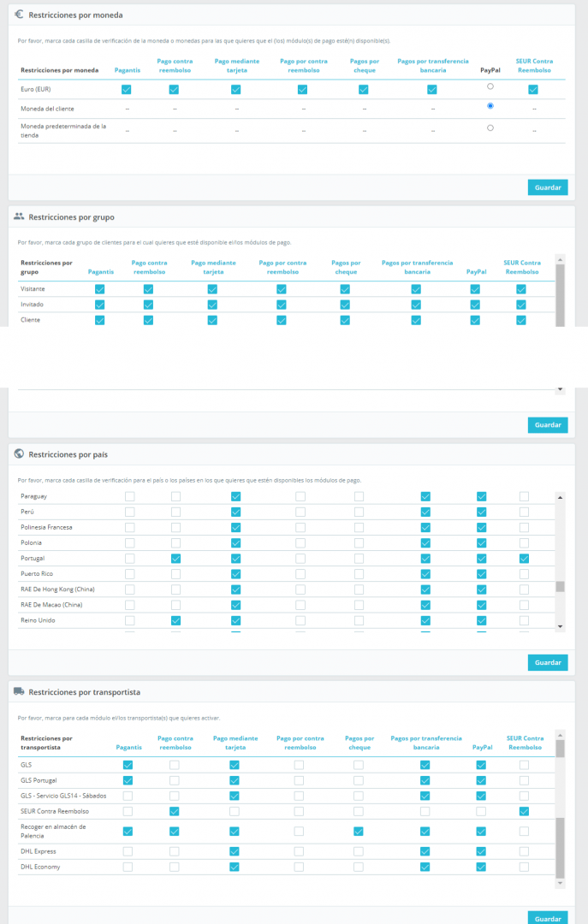The image size is (588, 924).
Task: Check Pagantis for GLS - Servicio GLS14 - Sábados
Action: tap(128, 797)
